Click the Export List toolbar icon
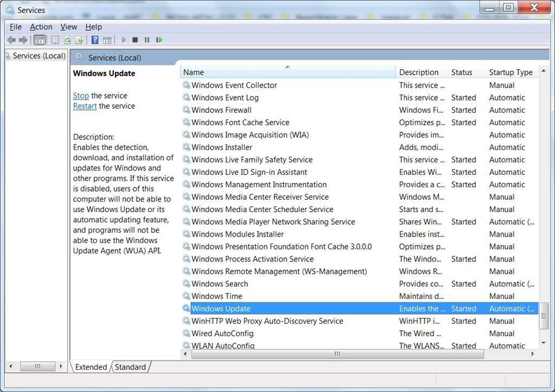The image size is (555, 392). coord(79,40)
